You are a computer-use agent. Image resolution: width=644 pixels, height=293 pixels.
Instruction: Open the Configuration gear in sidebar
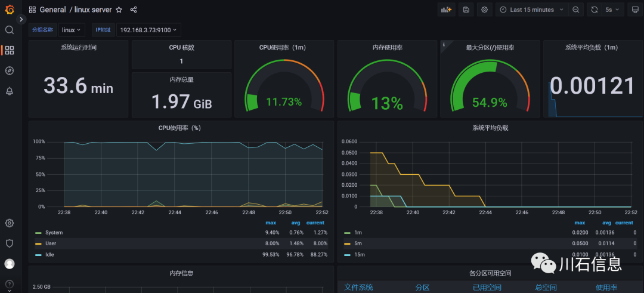click(10, 223)
